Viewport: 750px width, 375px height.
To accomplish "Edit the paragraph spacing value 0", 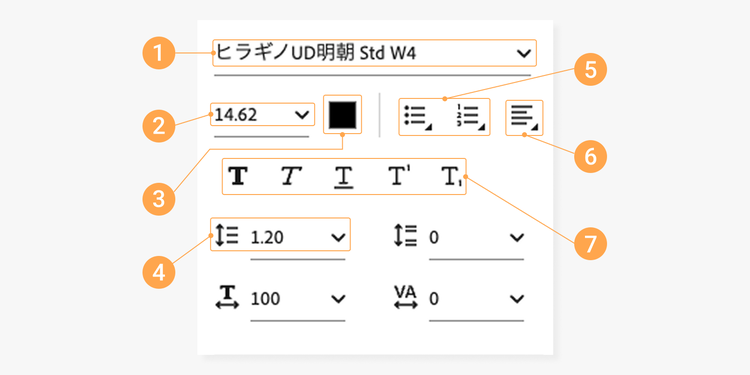I will click(434, 238).
